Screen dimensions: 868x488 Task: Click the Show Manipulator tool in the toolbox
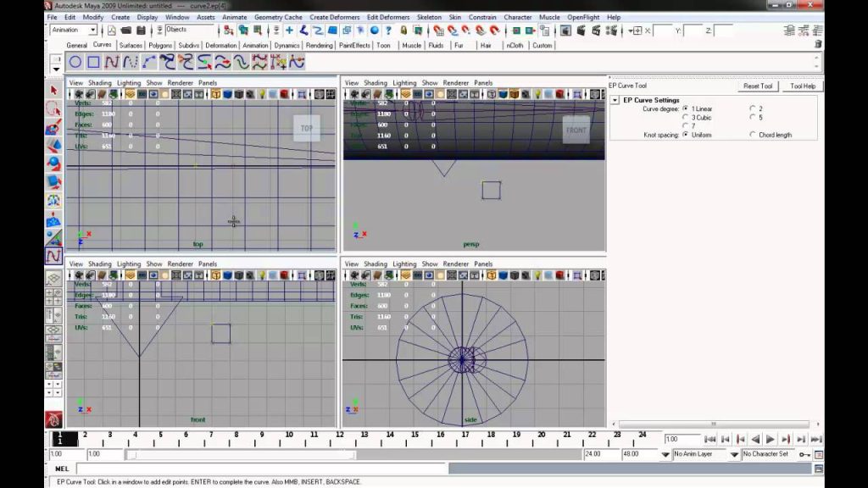tap(53, 237)
